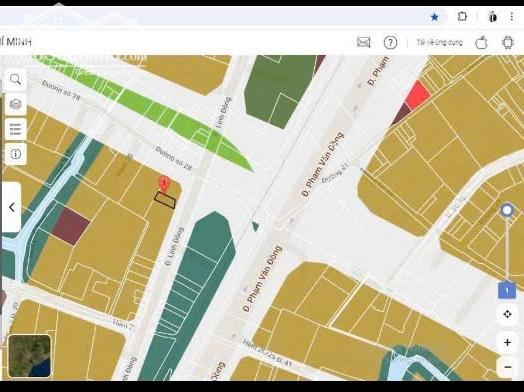
Task: Click the opacity slider handle circle
Action: (x=507, y=211)
